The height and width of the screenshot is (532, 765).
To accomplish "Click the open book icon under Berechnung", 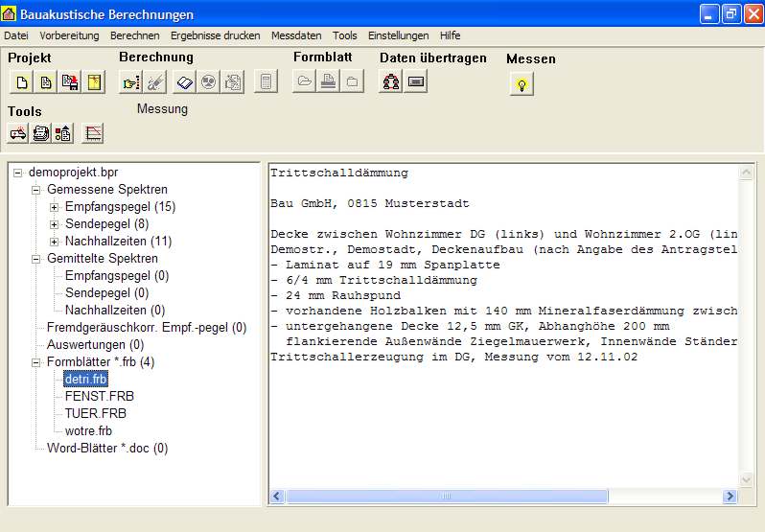I will [x=184, y=81].
